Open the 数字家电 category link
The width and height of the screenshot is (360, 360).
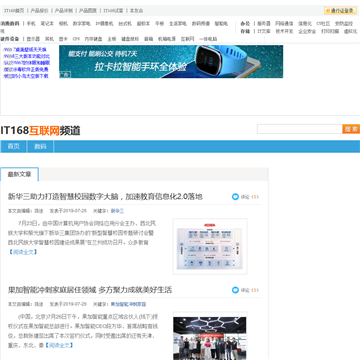pyautogui.click(x=81, y=24)
